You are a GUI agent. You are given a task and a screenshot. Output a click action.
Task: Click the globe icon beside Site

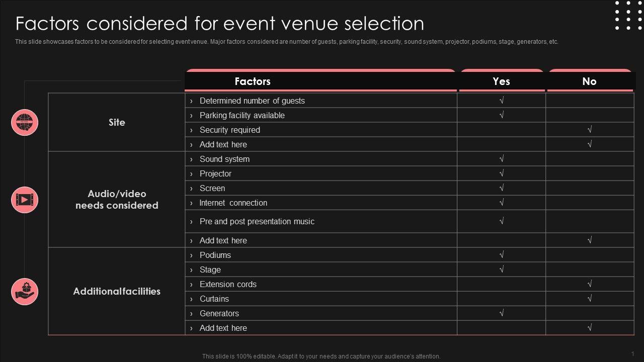pos(25,122)
